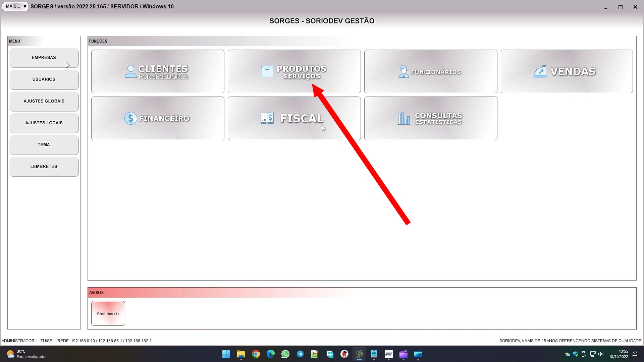The image size is (644, 362).
Task: Click the Clientes Fornecedores person icon
Action: pos(130,71)
